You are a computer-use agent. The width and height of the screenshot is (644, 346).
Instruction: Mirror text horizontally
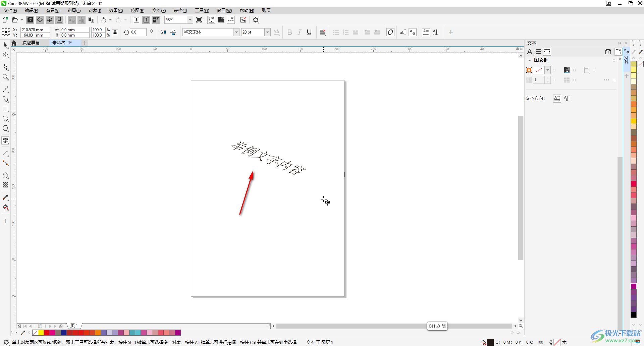pos(163,32)
